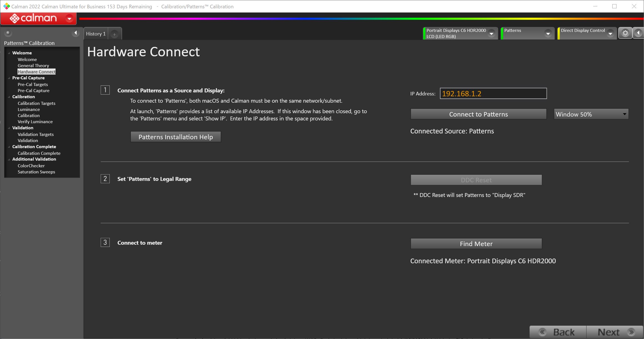Open Calibration Targets page
Viewport: 644px width, 339px height.
pyautogui.click(x=36, y=103)
